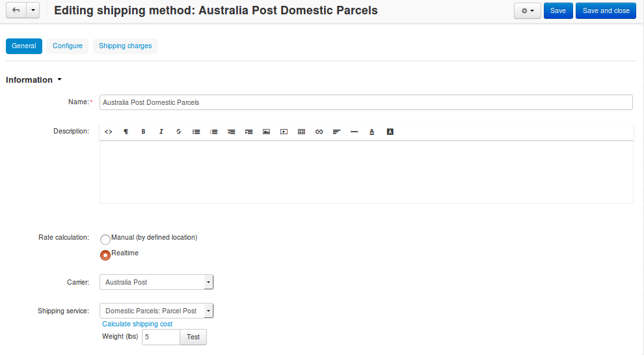The height and width of the screenshot is (355, 644).
Task: Click Save and close
Action: [x=606, y=10]
